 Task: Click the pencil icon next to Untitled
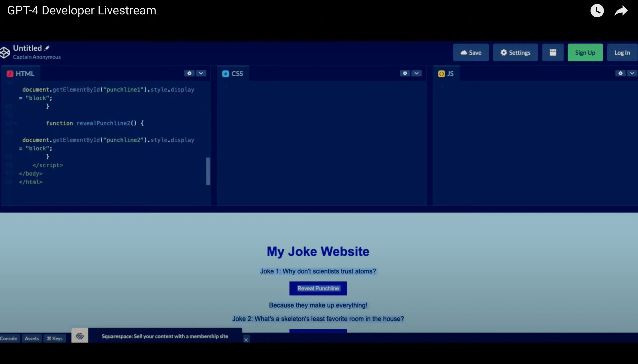click(47, 48)
